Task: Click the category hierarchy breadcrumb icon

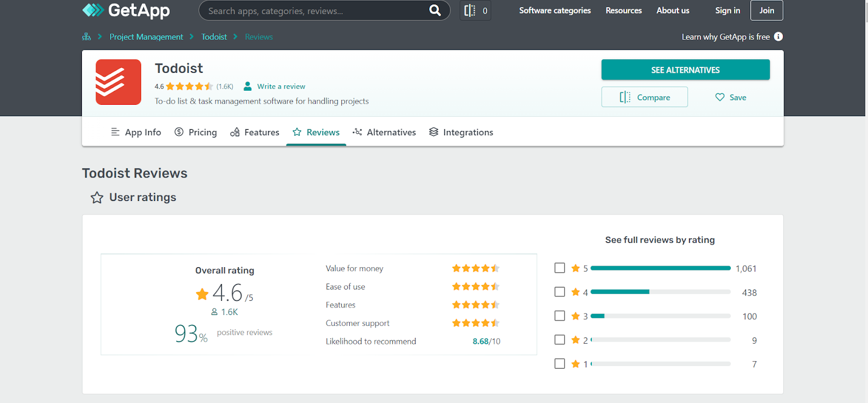Action: coord(86,37)
